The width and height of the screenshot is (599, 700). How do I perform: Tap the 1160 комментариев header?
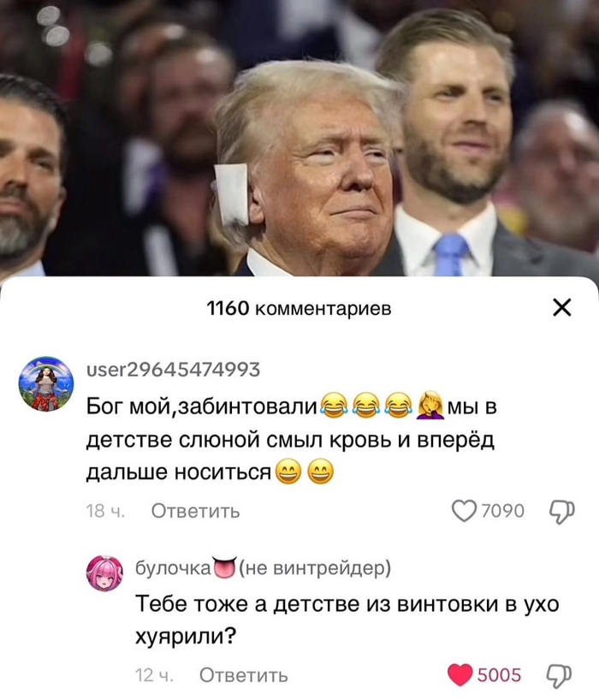click(x=299, y=308)
